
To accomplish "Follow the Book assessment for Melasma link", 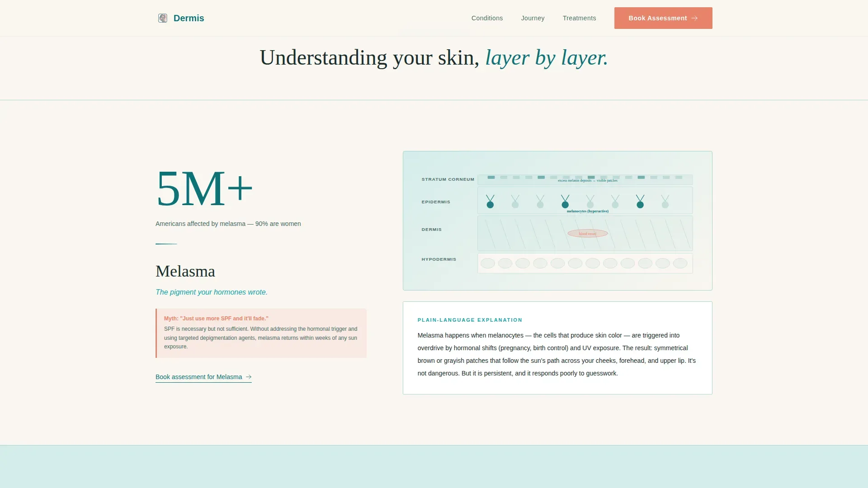I will click(x=203, y=377).
